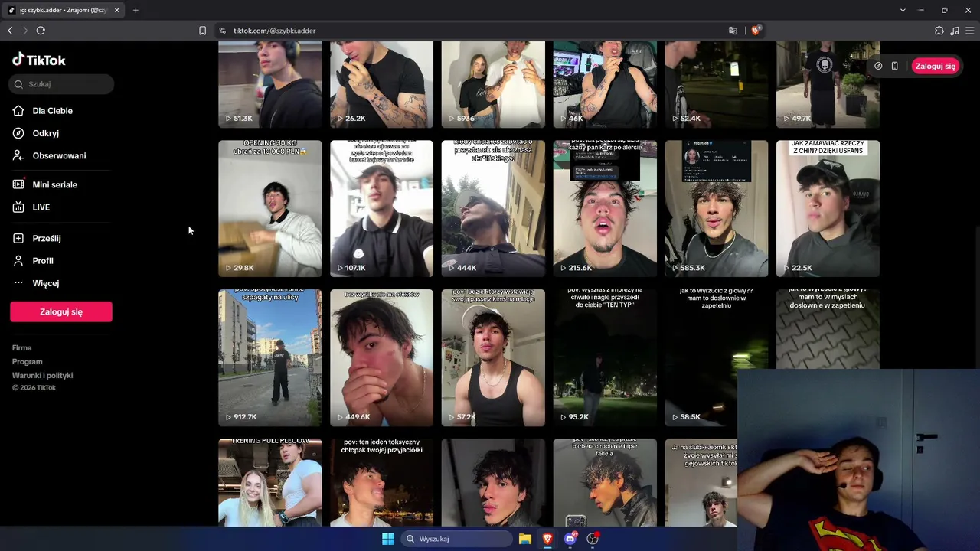The height and width of the screenshot is (551, 980).
Task: Open Brave hamburger main menu
Action: coord(970,31)
